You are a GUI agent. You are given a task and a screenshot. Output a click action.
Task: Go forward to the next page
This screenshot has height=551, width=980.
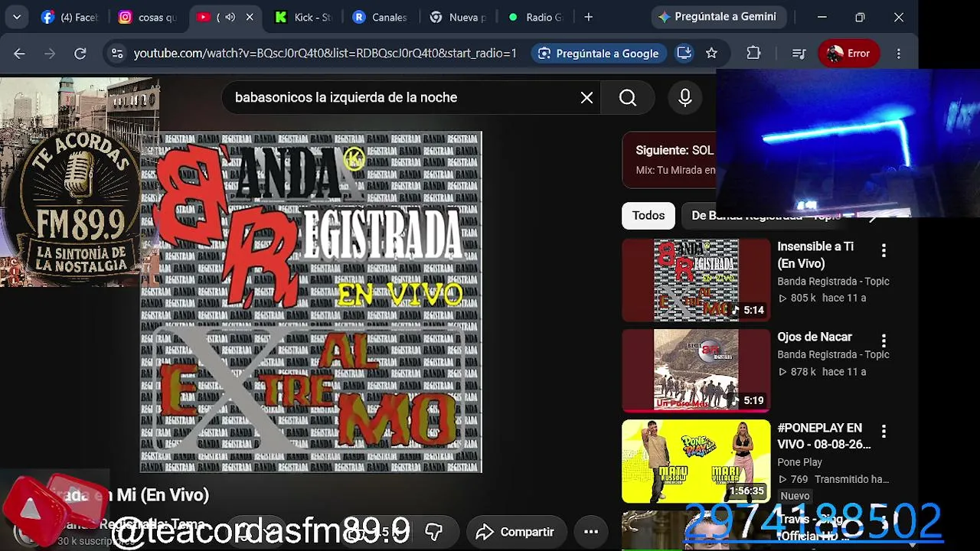point(50,54)
